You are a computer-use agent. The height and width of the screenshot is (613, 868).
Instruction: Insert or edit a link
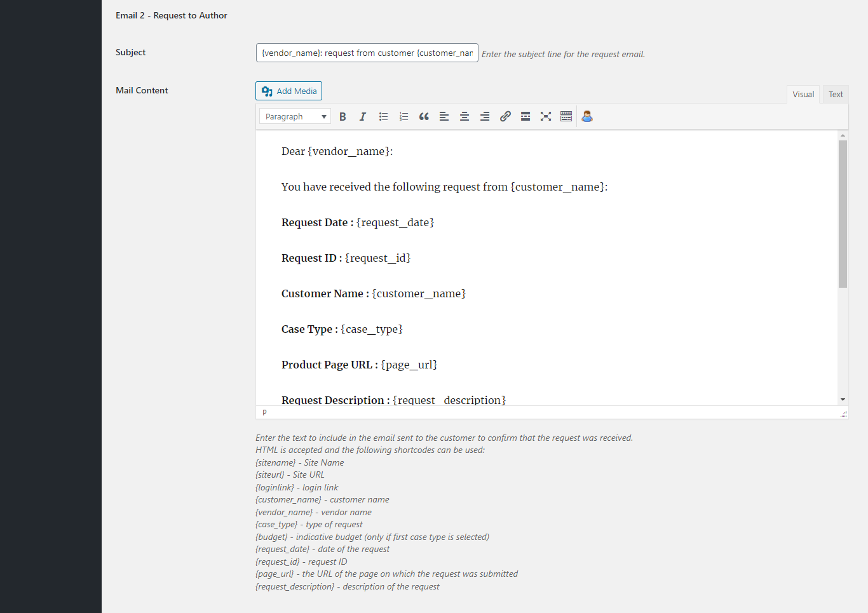pos(505,117)
